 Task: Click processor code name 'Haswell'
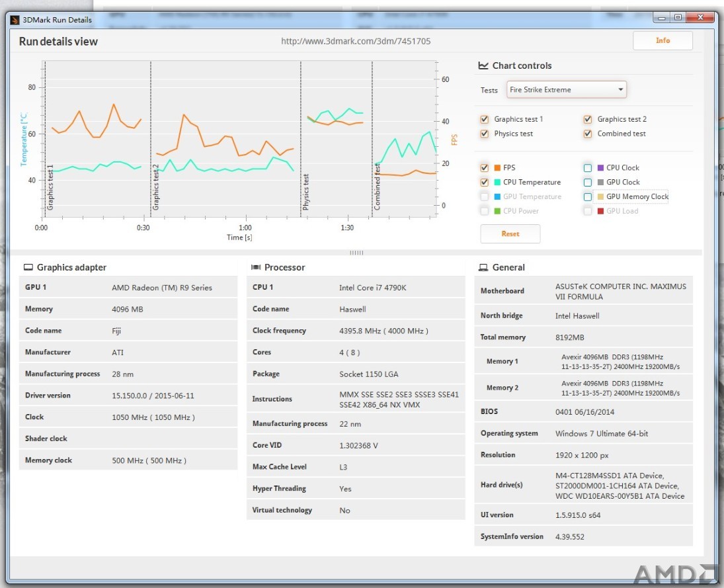tap(352, 309)
